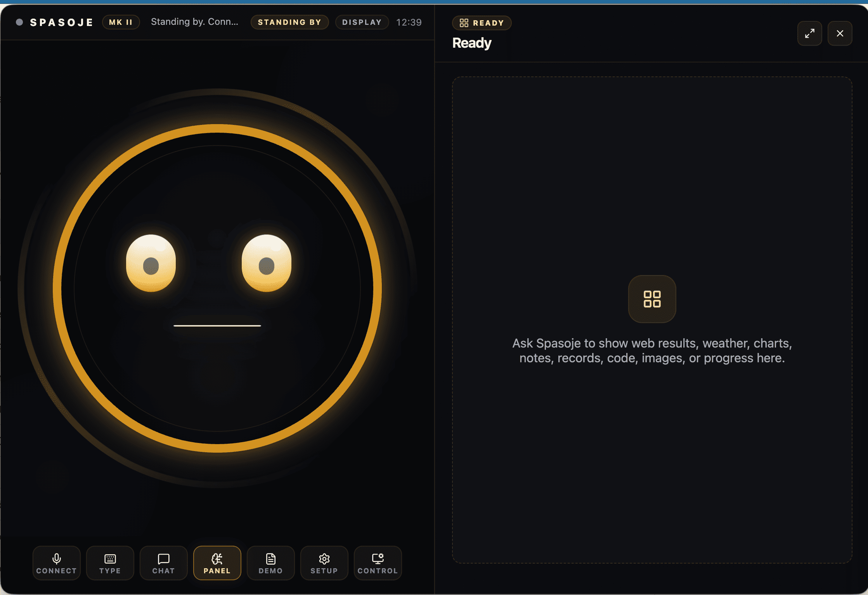Toggle the active Panel button
Viewport: 868px width, 595px height.
tap(217, 563)
